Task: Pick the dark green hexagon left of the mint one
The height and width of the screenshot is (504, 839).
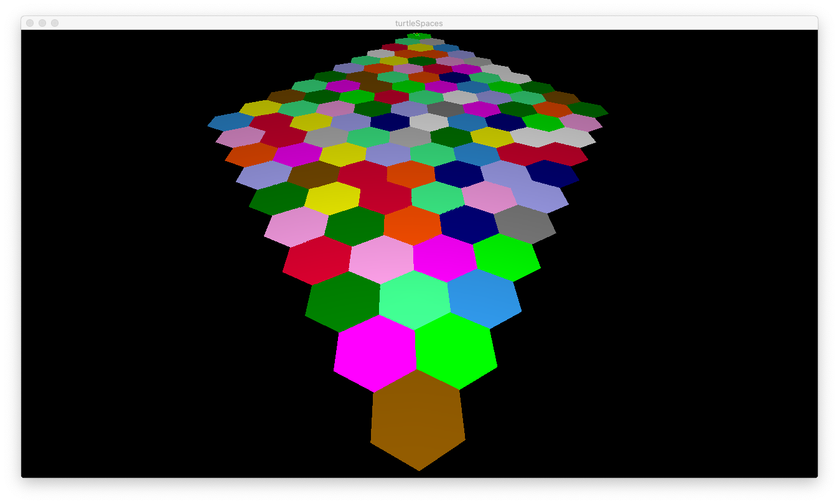Action: click(343, 302)
